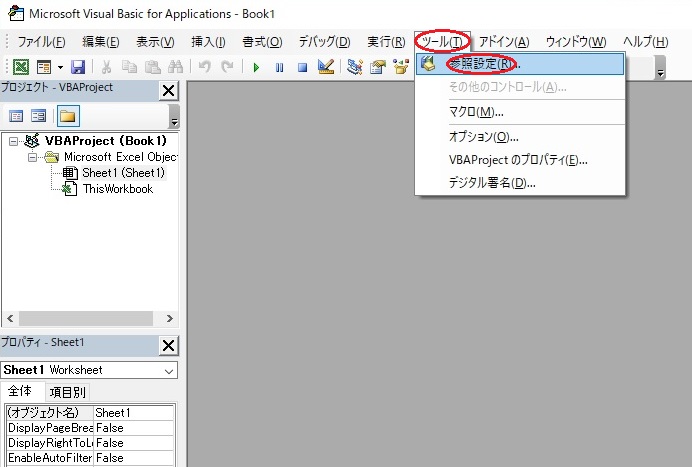Viewport: 692px width, 467px height.
Task: Click ツール(T) menu header
Action: coord(442,42)
